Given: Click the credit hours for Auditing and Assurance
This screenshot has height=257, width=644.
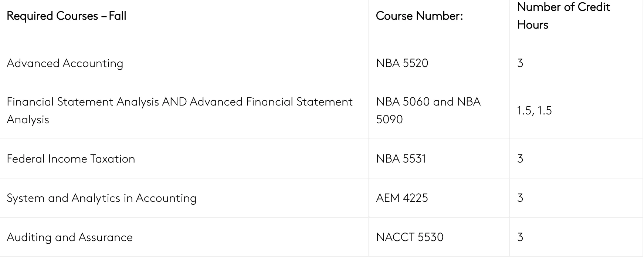Looking at the screenshot, I should coord(520,237).
